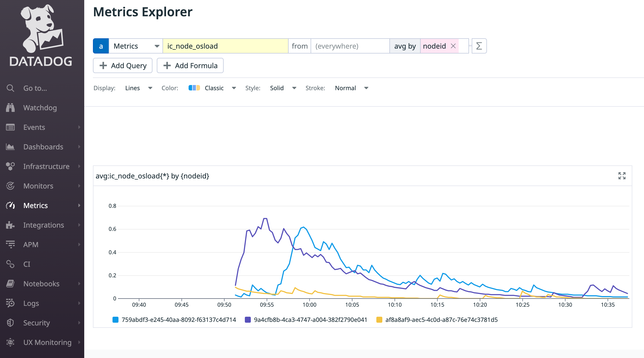Click the Infrastructure sidebar icon
Image resolution: width=644 pixels, height=358 pixels.
coord(10,166)
